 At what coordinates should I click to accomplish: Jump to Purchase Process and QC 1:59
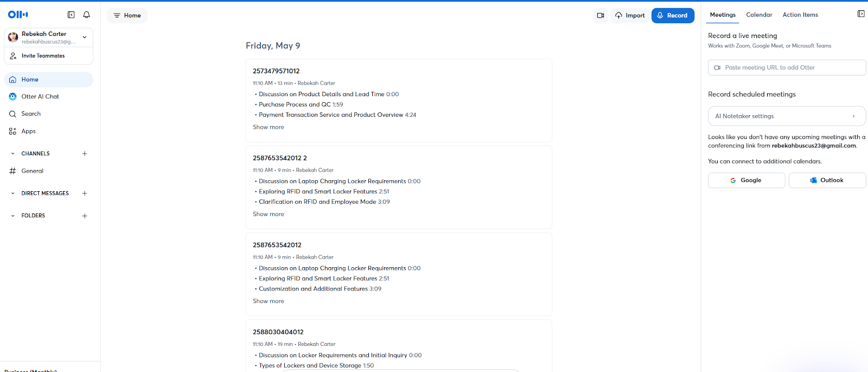coord(301,104)
